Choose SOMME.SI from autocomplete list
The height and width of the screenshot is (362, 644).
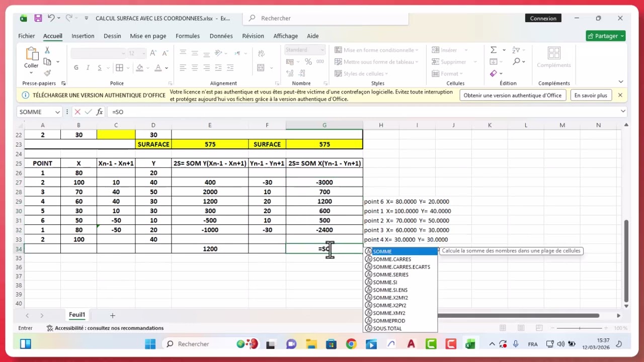coord(400,282)
